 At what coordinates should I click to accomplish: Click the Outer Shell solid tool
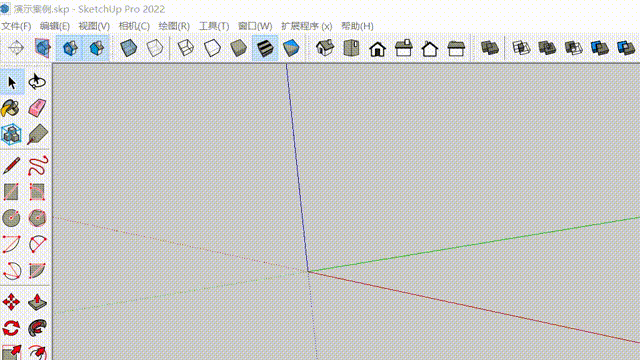pyautogui.click(x=489, y=48)
